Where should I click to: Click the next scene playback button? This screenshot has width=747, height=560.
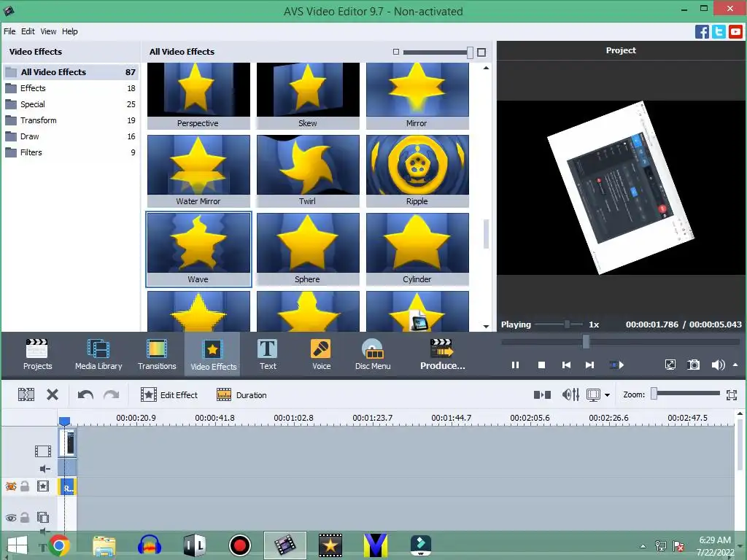(x=616, y=365)
